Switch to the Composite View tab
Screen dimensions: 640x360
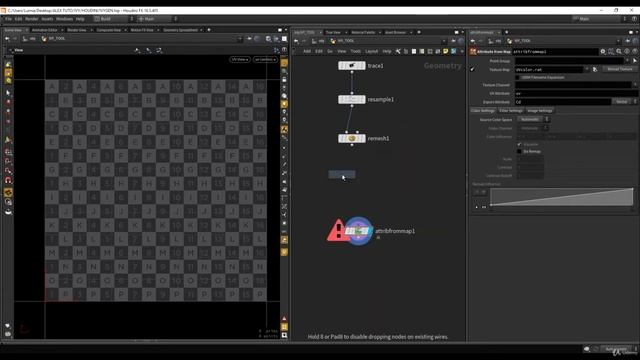tap(109, 30)
